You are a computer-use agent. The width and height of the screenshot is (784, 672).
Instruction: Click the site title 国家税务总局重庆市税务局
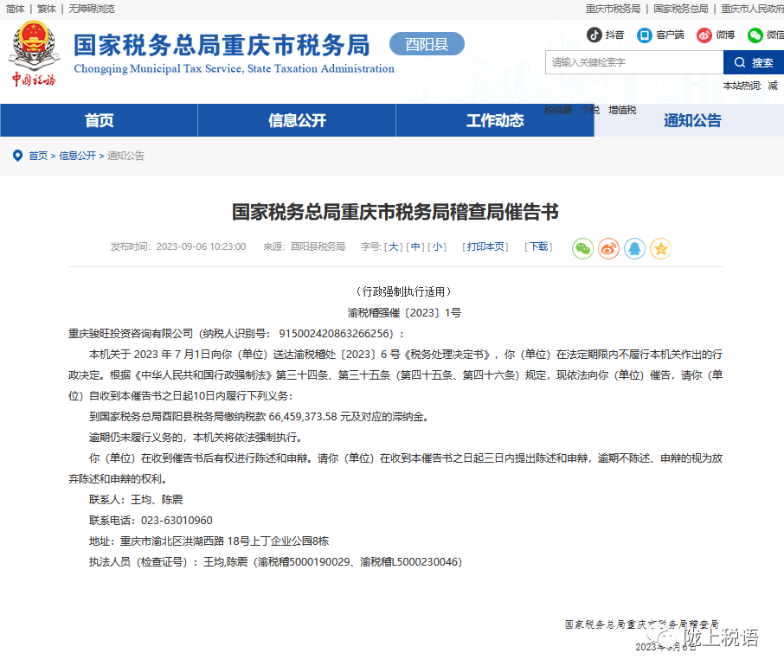click(x=222, y=46)
